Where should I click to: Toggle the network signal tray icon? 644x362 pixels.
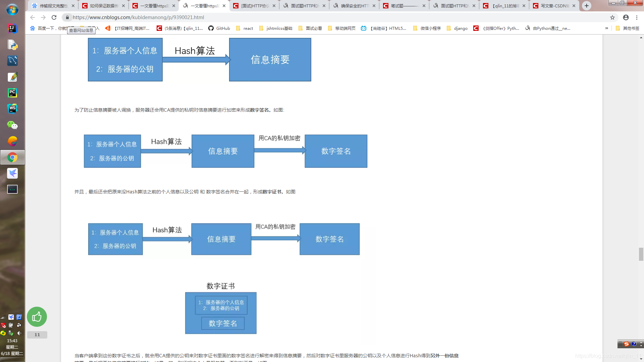coord(3,317)
